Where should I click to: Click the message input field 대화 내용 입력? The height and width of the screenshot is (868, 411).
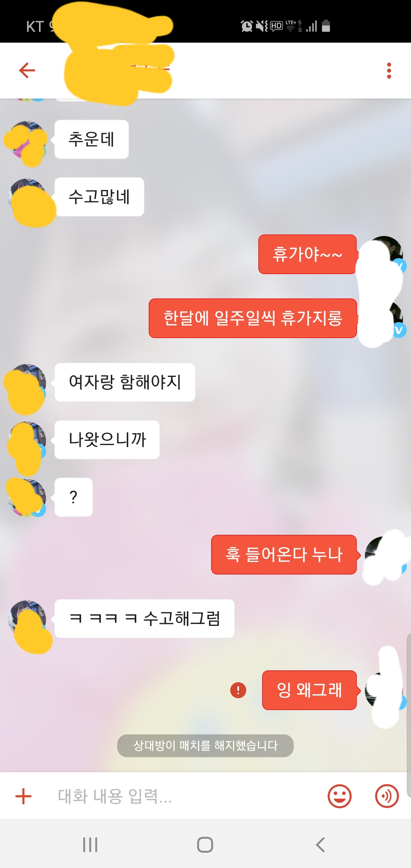click(x=183, y=796)
